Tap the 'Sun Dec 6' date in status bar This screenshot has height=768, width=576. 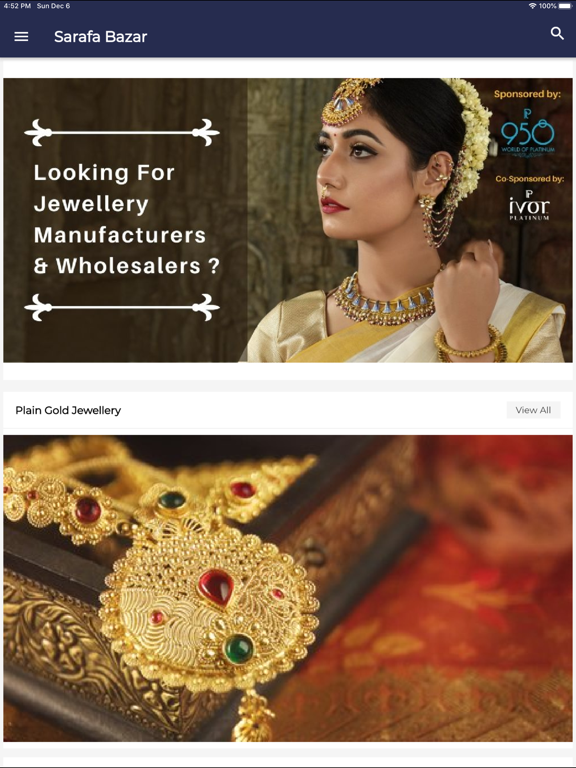[53, 6]
